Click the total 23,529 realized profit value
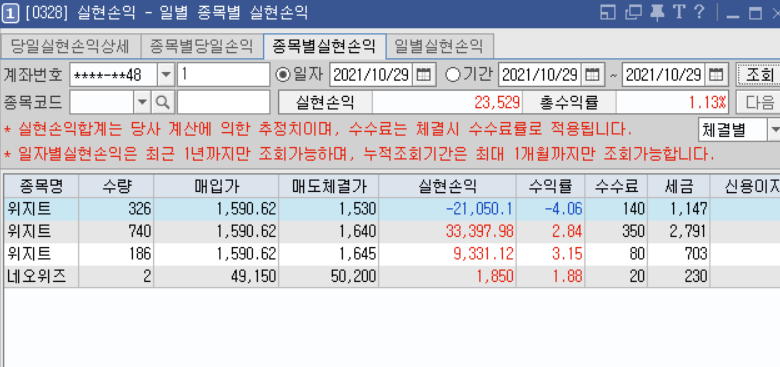Screen dimensions: 780x367 point(447,103)
